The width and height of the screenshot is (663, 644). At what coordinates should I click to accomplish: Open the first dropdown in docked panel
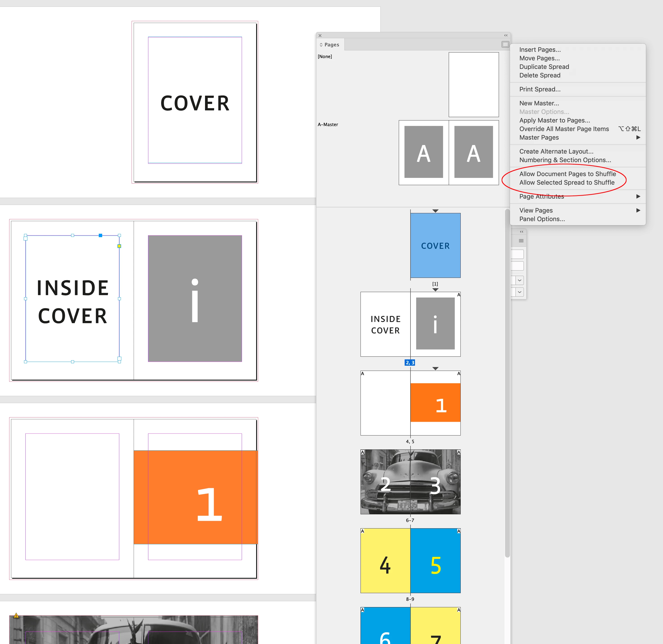(x=520, y=280)
